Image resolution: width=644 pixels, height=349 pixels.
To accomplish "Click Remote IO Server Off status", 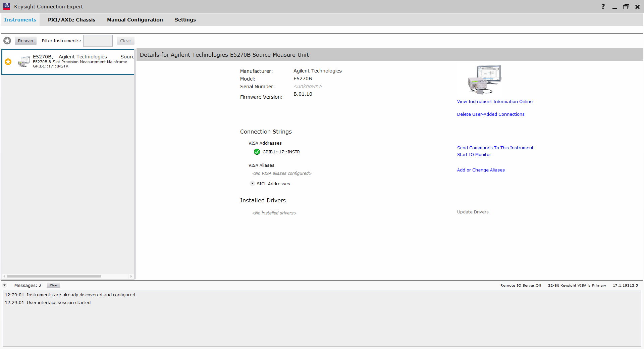I will point(521,285).
